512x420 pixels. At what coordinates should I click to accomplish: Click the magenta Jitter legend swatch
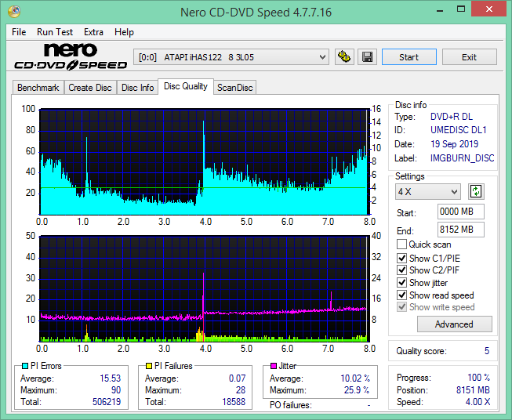[x=274, y=366]
